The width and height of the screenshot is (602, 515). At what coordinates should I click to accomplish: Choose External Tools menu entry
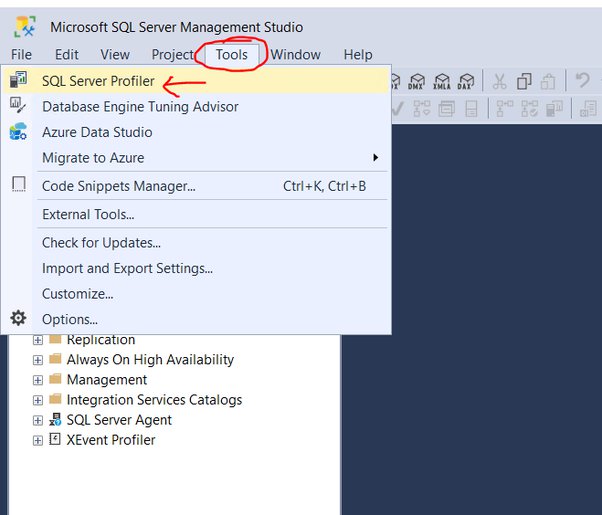pos(196,214)
